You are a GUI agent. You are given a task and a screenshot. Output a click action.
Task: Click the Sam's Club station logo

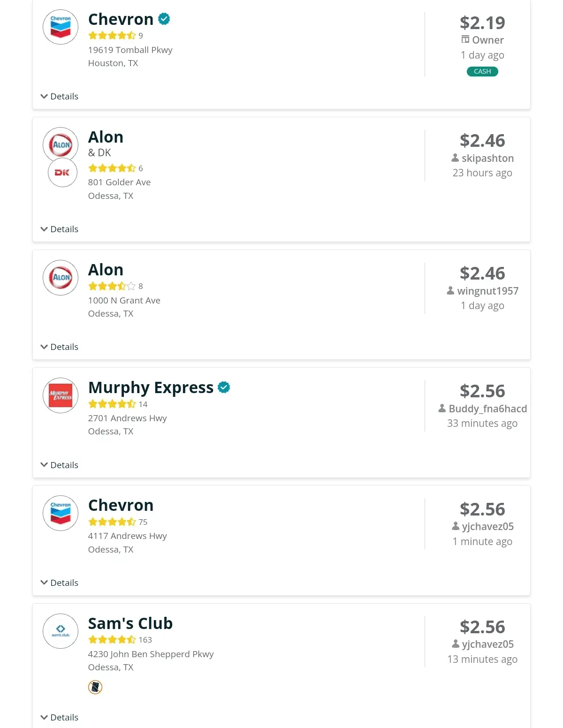click(61, 631)
